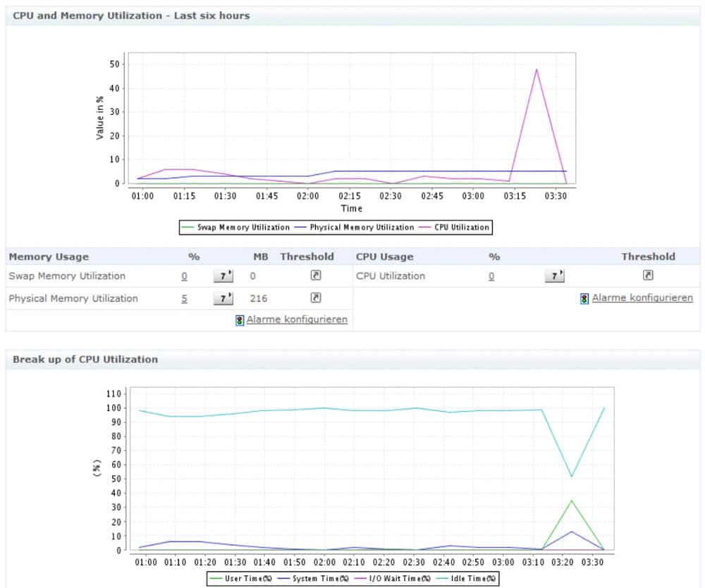
Task: Click Physical Memory Utilization legend entry
Action: tap(354, 228)
